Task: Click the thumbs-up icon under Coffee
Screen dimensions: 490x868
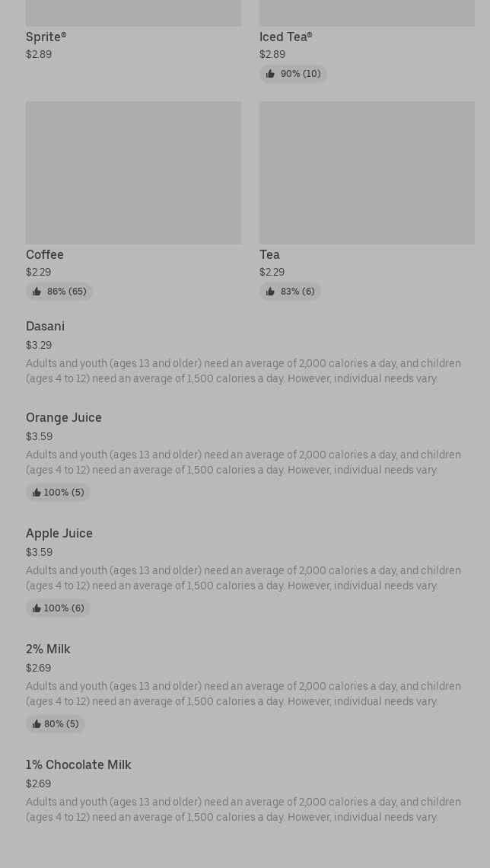Action: (37, 292)
